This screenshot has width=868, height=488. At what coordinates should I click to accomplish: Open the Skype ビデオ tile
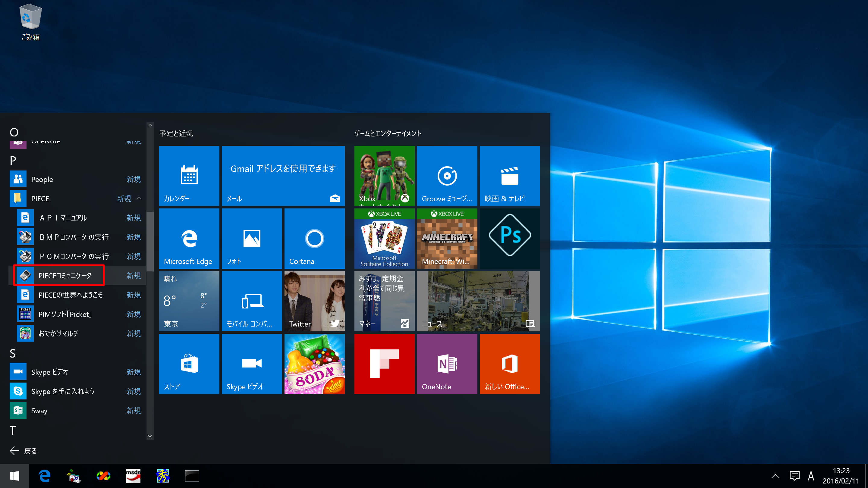[252, 364]
